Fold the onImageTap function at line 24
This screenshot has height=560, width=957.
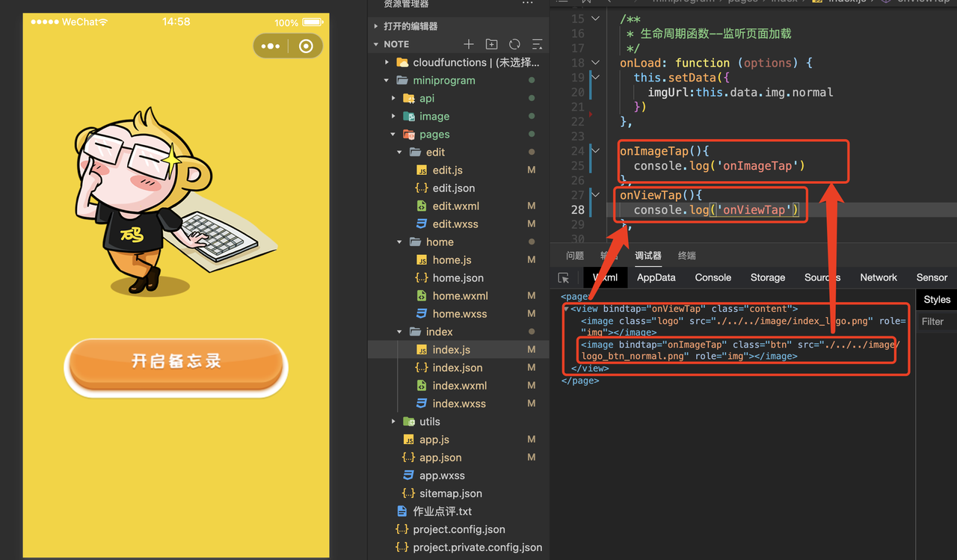(x=595, y=151)
